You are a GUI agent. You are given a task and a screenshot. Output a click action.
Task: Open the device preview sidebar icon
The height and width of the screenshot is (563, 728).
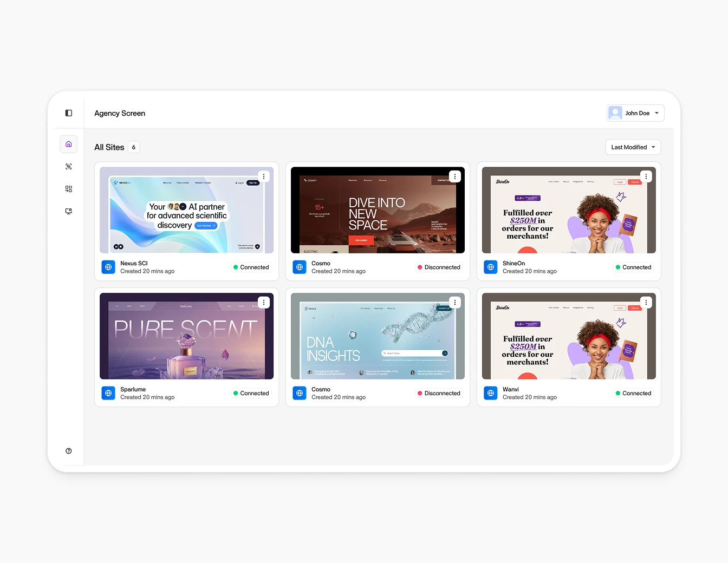tap(68, 211)
